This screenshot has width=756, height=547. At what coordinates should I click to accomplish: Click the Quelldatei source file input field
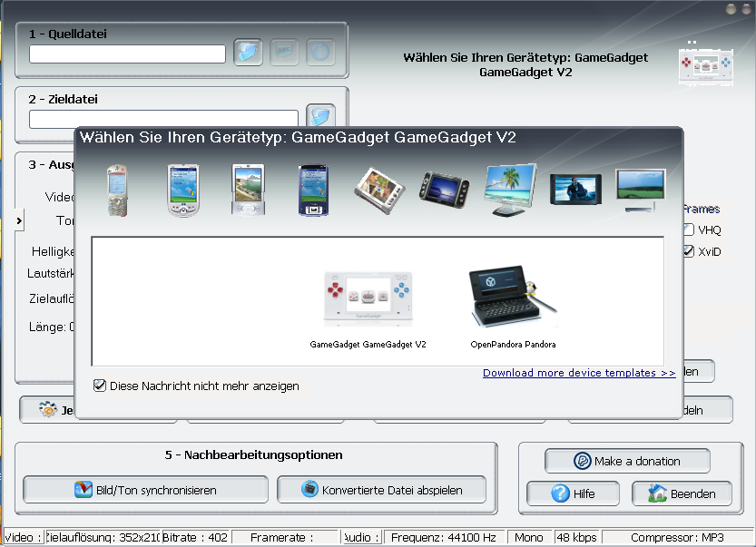click(x=127, y=54)
